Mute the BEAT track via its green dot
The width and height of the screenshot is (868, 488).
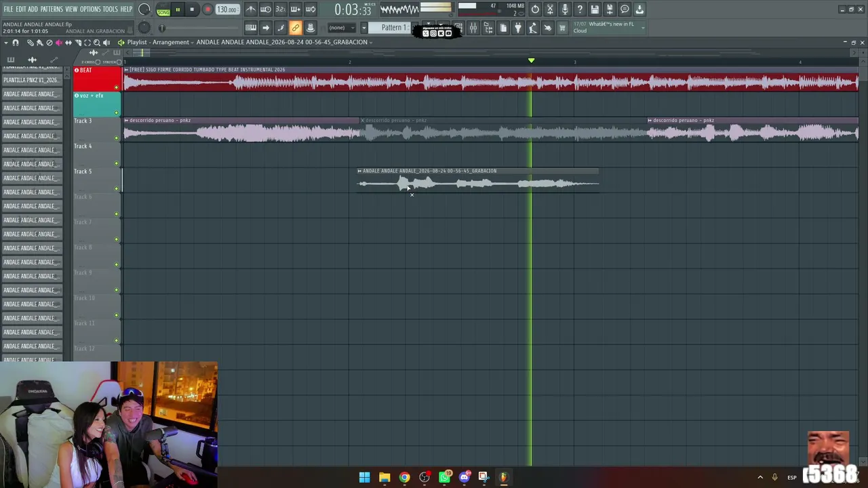click(117, 87)
